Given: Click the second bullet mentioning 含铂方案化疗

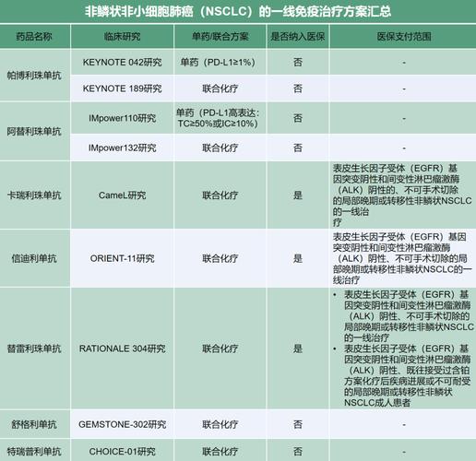Looking at the screenshot, I should (403, 375).
